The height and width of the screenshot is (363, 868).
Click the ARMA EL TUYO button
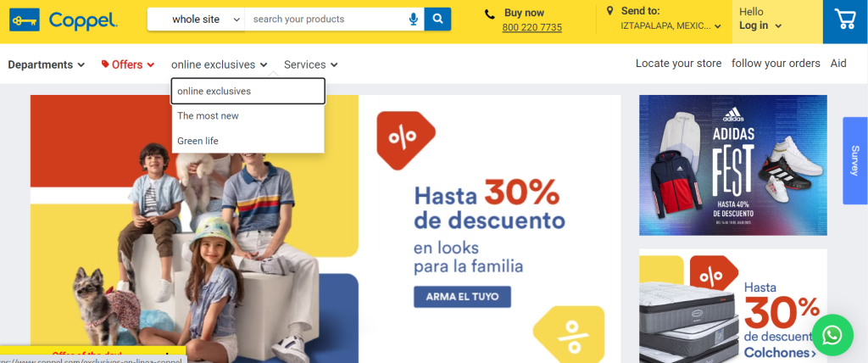click(x=462, y=297)
